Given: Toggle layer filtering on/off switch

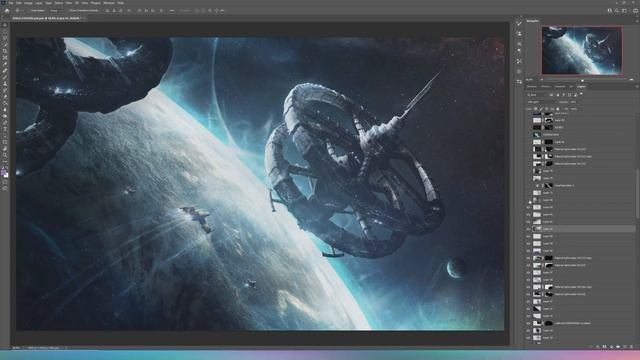Looking at the screenshot, I should [x=581, y=93].
